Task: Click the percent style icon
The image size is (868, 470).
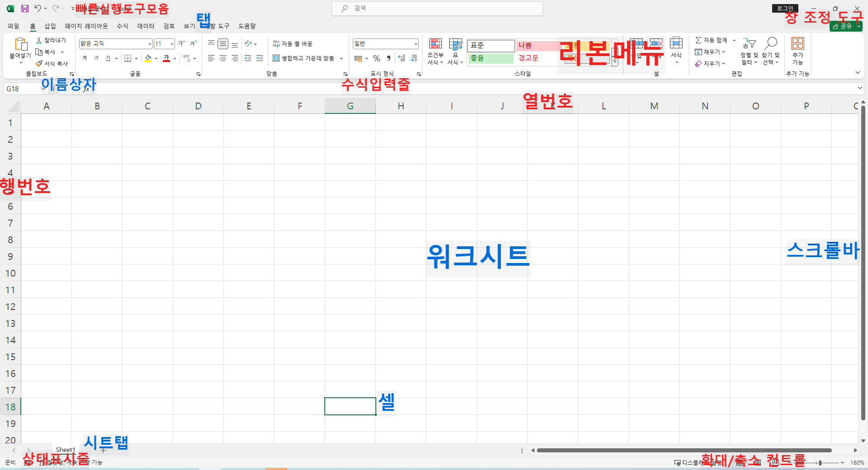Action: [x=376, y=58]
